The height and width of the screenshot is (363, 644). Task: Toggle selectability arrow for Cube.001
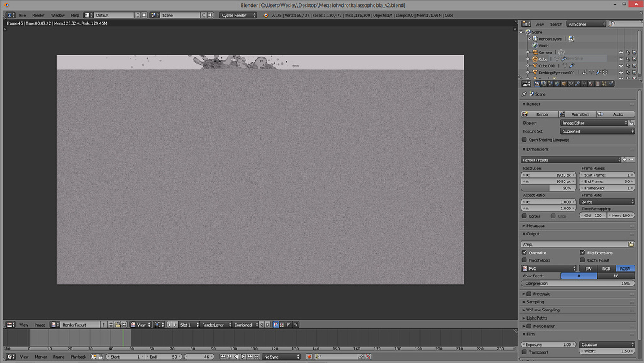(x=628, y=65)
